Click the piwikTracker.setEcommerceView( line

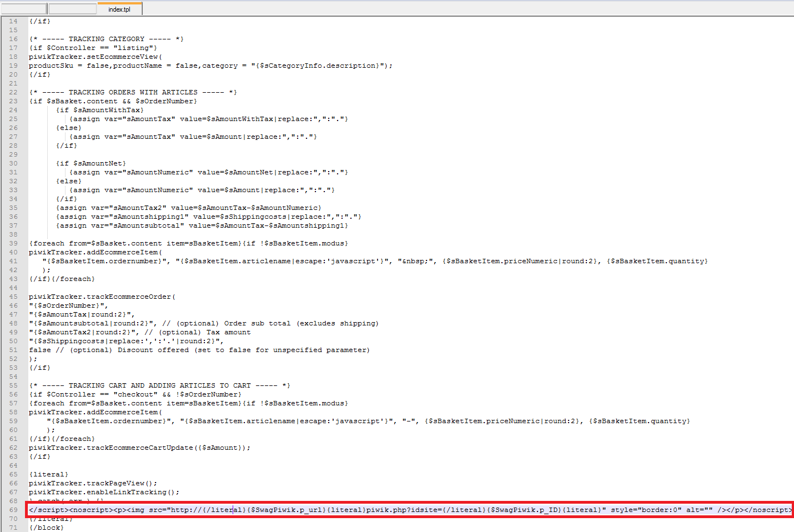point(96,57)
